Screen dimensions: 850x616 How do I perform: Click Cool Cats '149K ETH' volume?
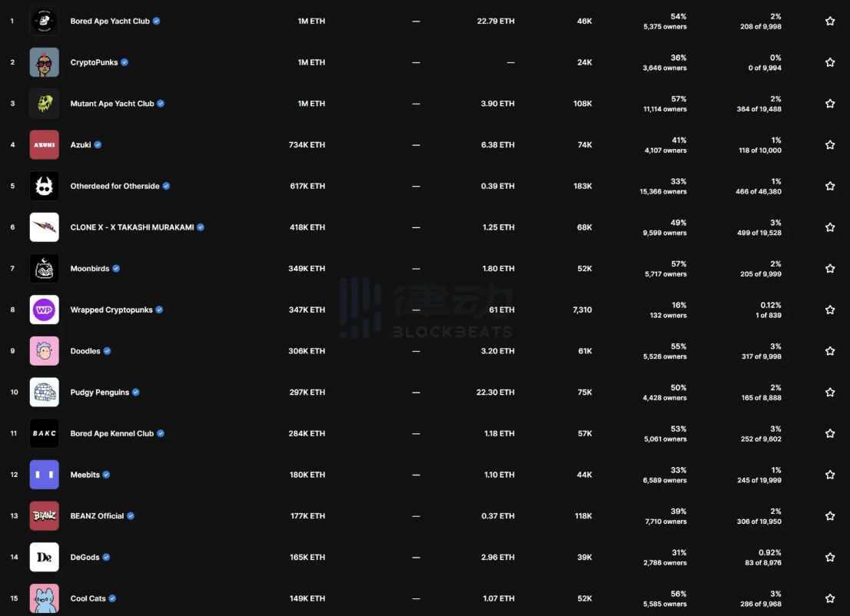click(307, 598)
